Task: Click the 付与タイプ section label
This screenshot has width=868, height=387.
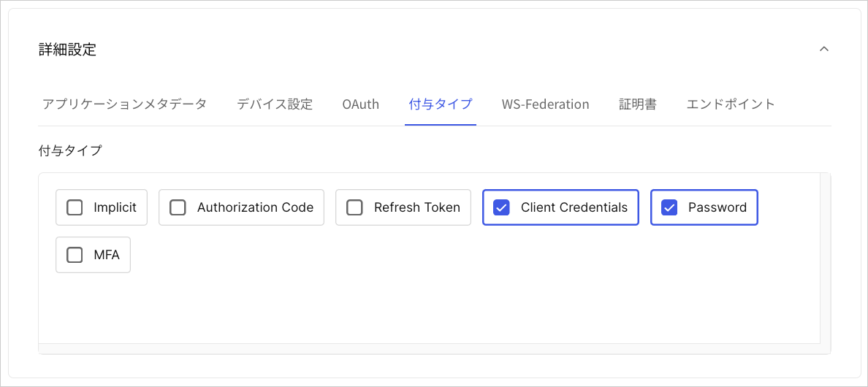Action: pos(70,150)
